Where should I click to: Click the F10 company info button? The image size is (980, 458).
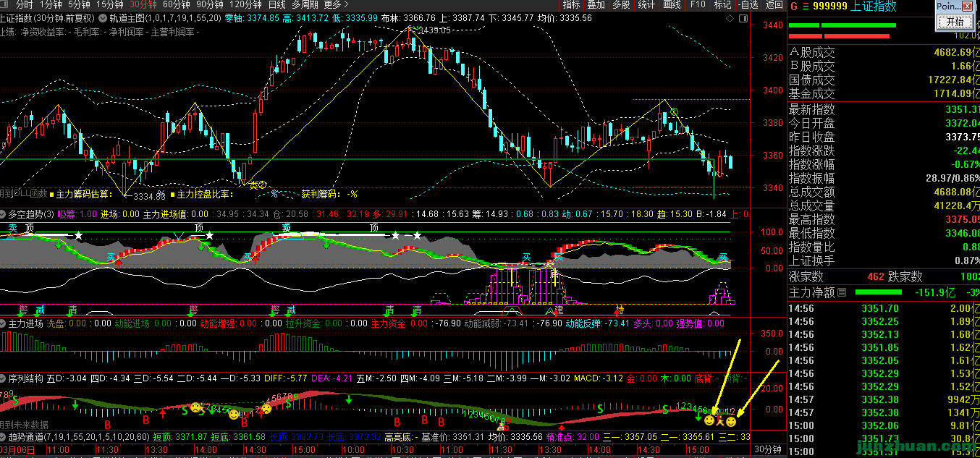[x=698, y=5]
